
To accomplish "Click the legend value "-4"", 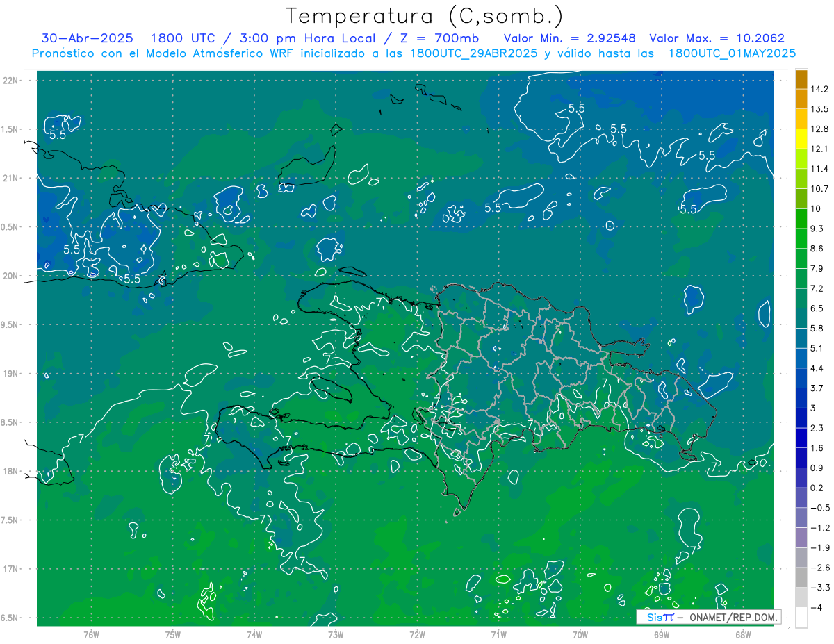I will coord(817,608).
